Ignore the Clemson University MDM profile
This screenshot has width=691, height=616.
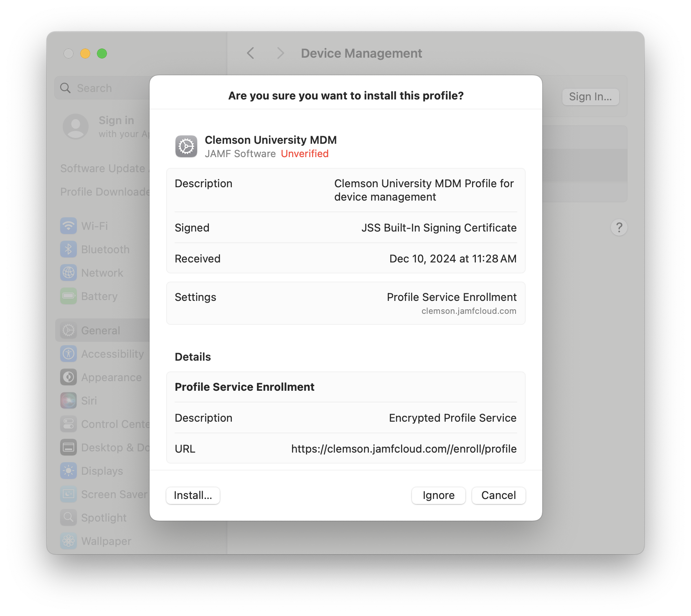click(x=438, y=495)
